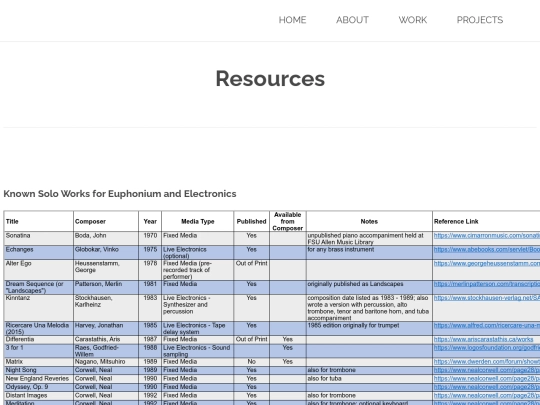The image size is (540, 405).
Task: Select the year 1970 cell
Action: click(x=150, y=239)
